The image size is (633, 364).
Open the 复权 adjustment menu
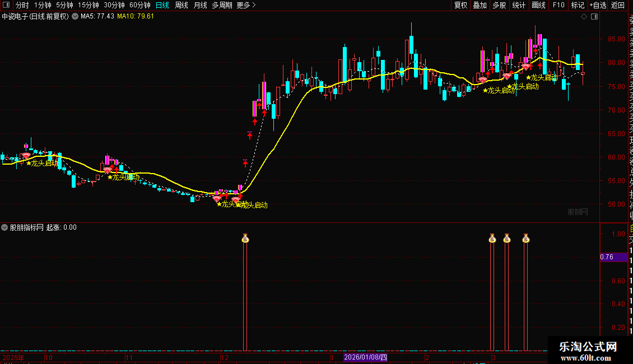(460, 5)
